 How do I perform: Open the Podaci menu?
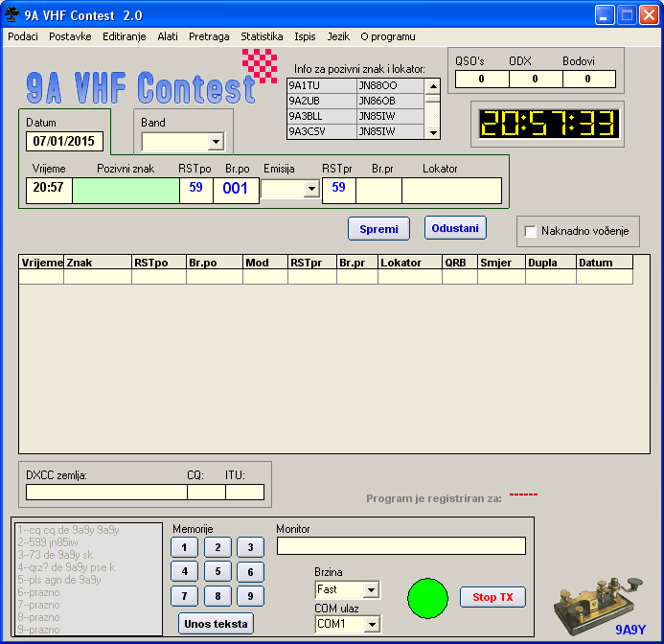pyautogui.click(x=23, y=36)
